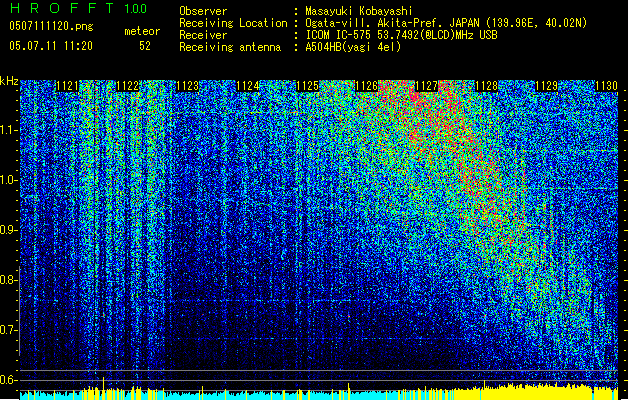Click the kHz axis unit label

(x=9, y=81)
